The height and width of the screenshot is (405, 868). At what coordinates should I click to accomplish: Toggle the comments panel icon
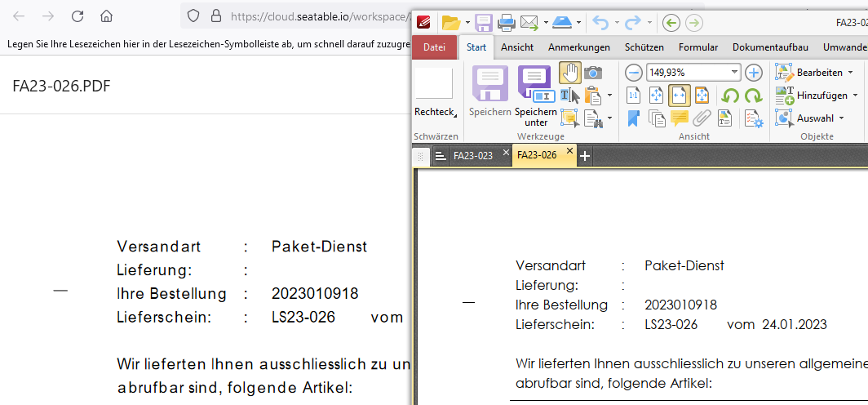pos(679,119)
